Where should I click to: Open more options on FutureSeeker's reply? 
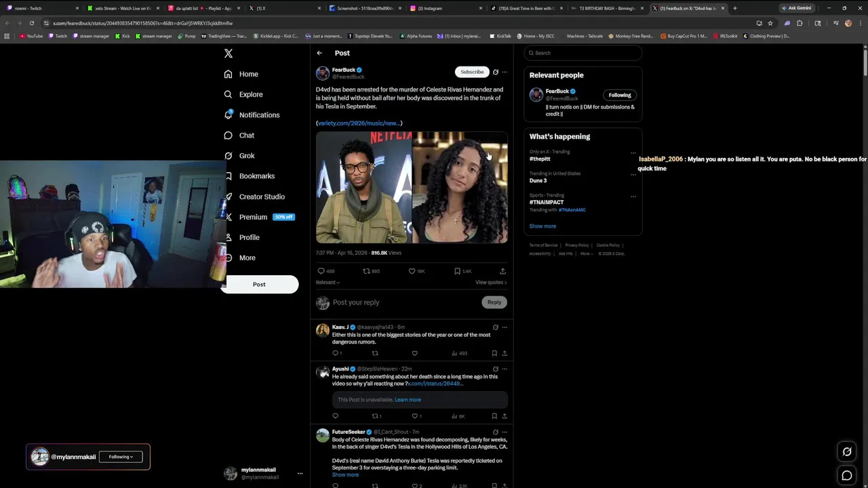pyautogui.click(x=505, y=432)
